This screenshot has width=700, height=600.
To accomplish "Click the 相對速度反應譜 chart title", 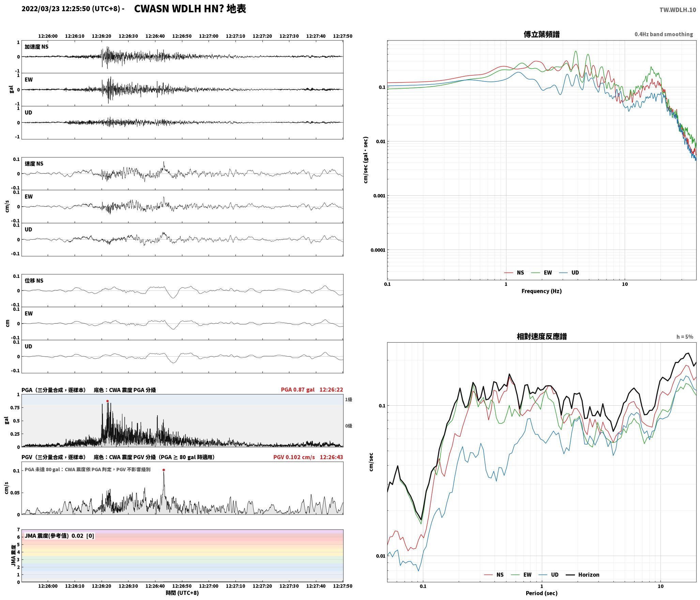I will (x=542, y=336).
